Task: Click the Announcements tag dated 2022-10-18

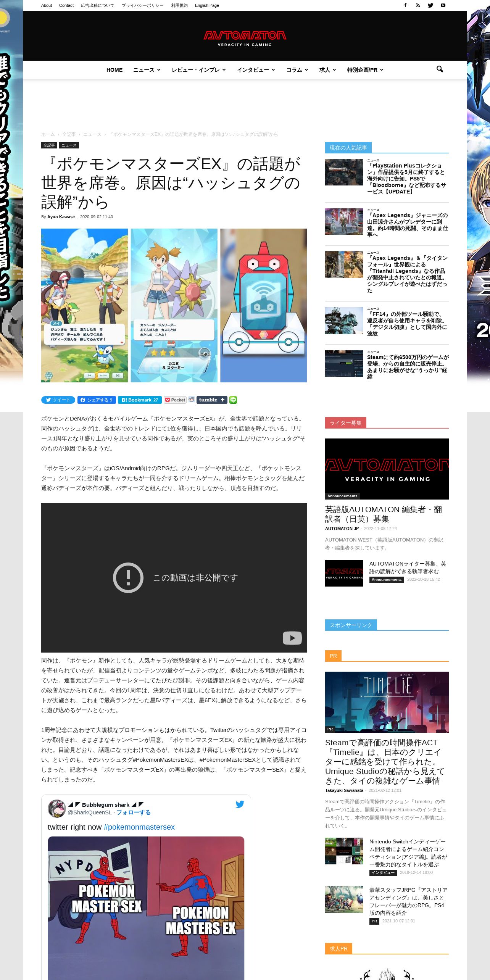Action: (x=387, y=580)
